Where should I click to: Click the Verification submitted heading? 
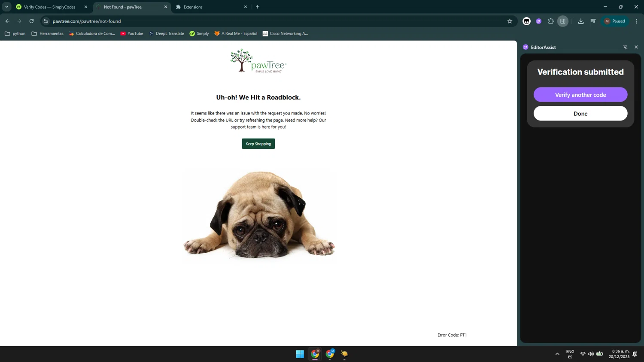(580, 72)
